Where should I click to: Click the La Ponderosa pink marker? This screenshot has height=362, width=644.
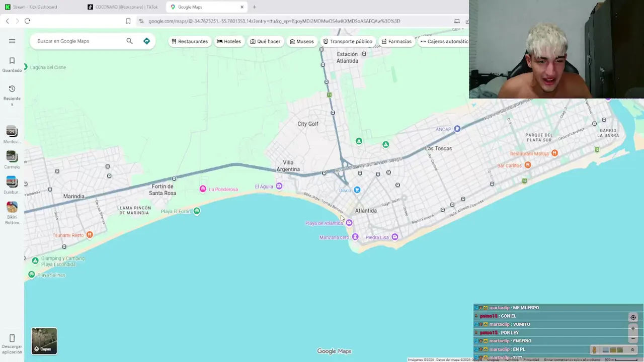pos(203,189)
